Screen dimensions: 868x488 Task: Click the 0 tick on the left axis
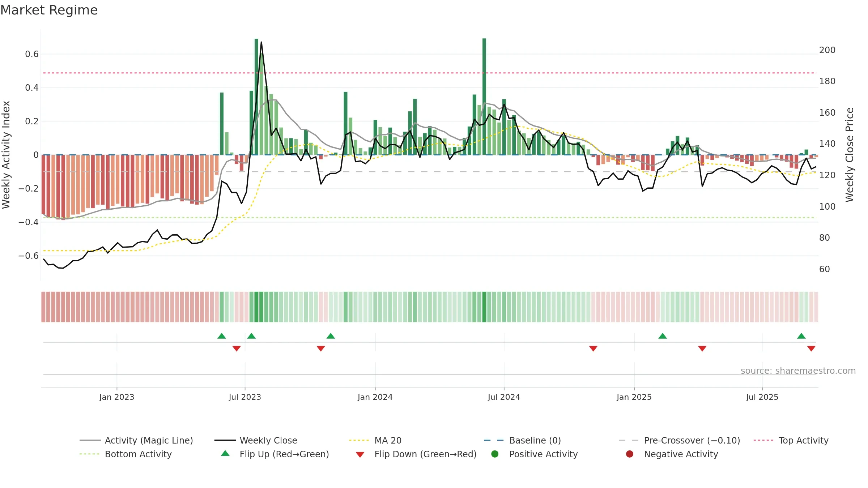tap(36, 155)
